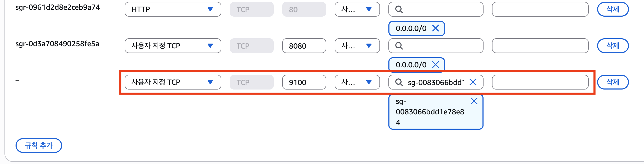Click the 9100 port range field
Viewport: 644px width, 164px height.
click(x=304, y=82)
